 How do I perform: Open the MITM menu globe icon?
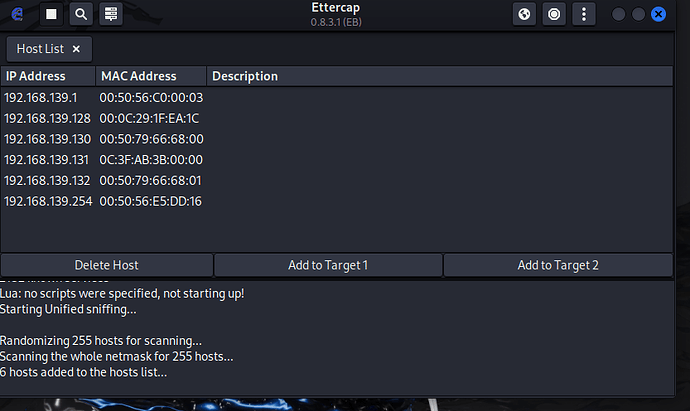pos(524,14)
